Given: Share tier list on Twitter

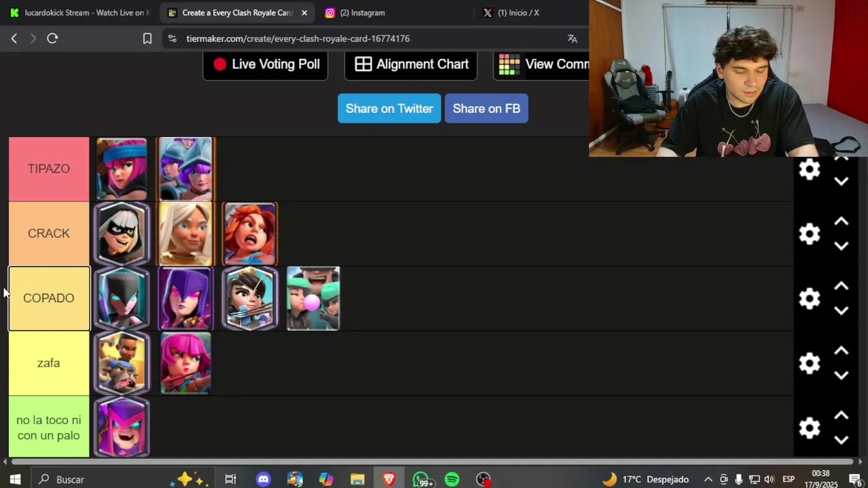Looking at the screenshot, I should (x=389, y=108).
